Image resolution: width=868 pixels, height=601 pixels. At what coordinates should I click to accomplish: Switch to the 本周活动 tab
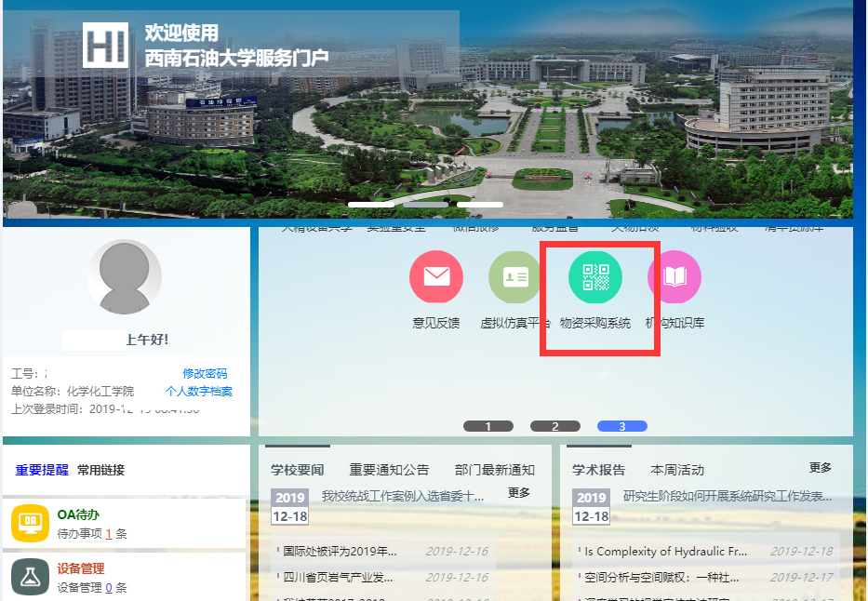click(677, 470)
